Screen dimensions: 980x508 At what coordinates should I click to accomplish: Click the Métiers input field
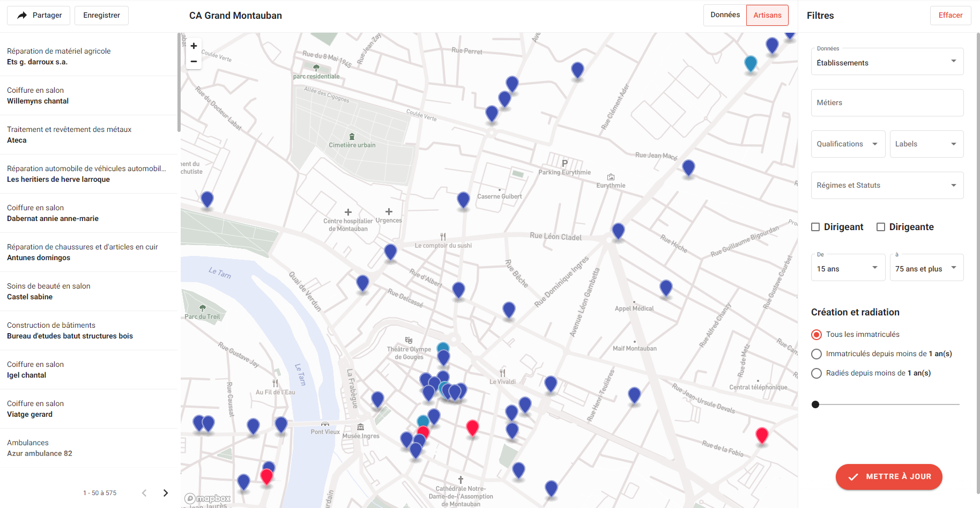pyautogui.click(x=887, y=103)
